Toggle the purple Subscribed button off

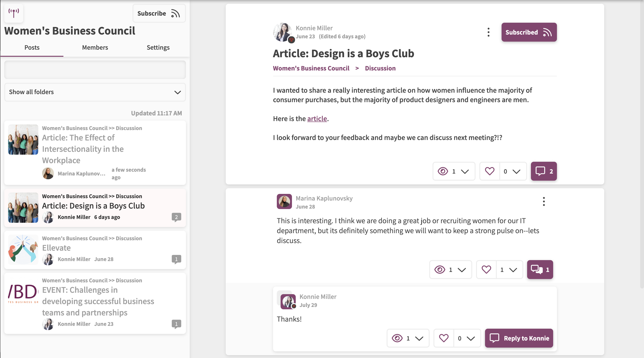[x=529, y=32]
